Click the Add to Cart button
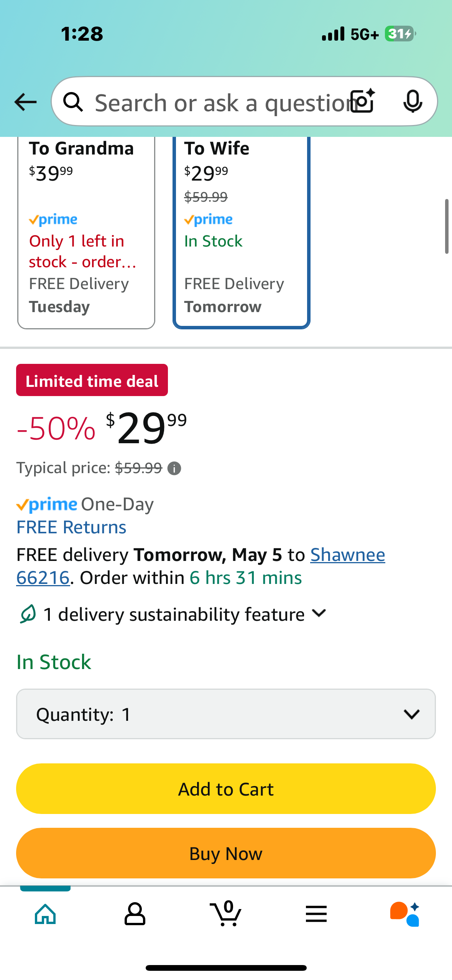 pos(226,789)
